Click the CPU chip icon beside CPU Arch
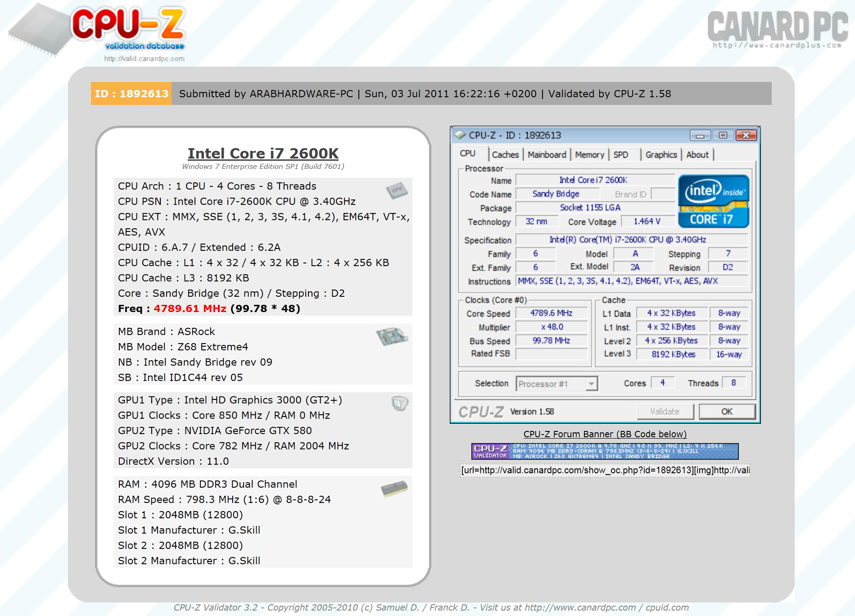 point(397,190)
